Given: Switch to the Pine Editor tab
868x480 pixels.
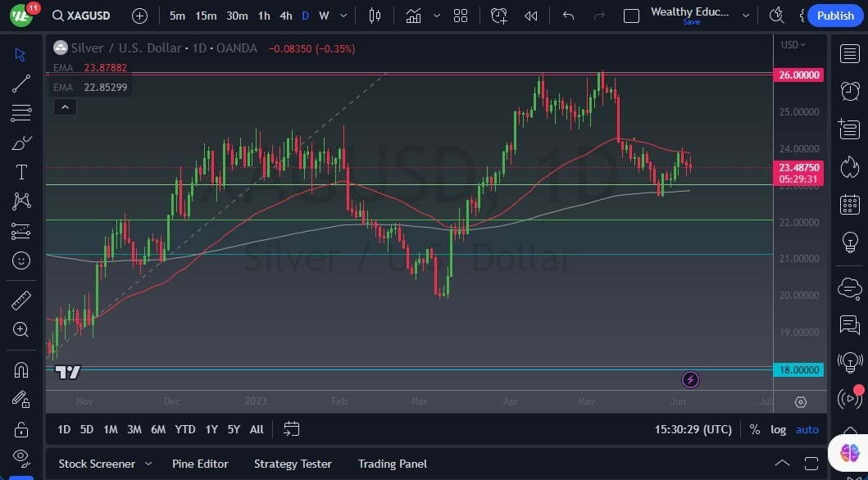Looking at the screenshot, I should pos(200,464).
